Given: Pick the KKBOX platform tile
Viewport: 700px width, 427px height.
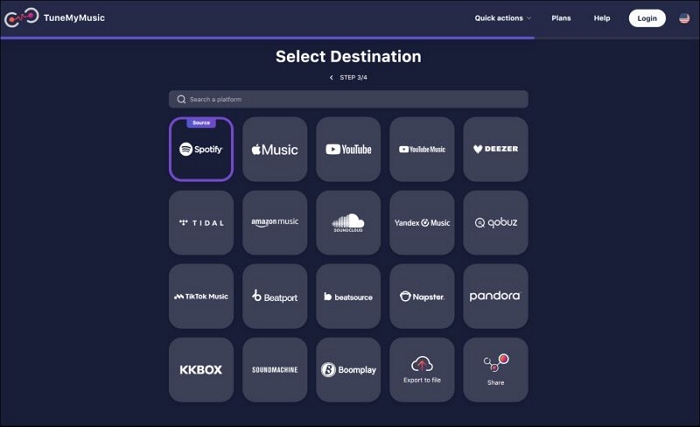Looking at the screenshot, I should (201, 370).
